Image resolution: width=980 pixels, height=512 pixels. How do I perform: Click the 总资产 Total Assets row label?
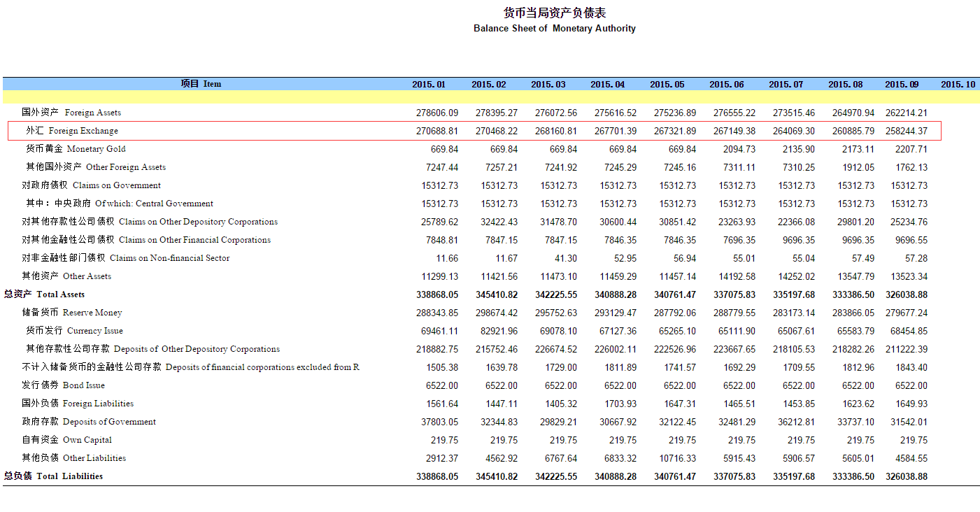click(x=45, y=294)
